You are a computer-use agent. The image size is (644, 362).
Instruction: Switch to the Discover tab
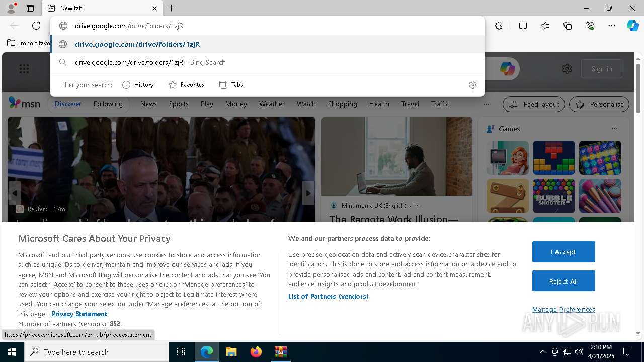[68, 104]
